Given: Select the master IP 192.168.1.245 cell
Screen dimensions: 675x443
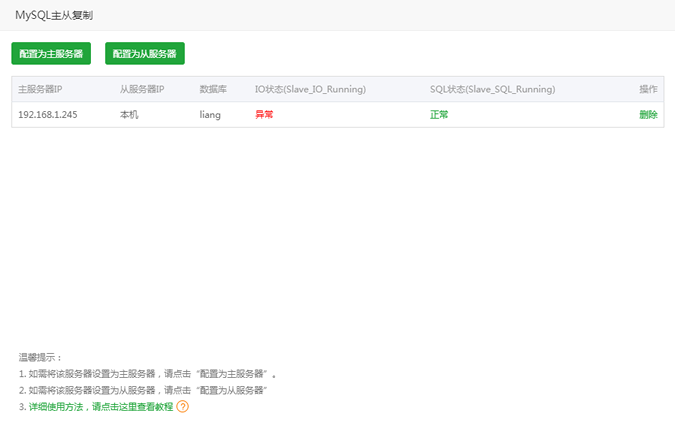Looking at the screenshot, I should click(48, 115).
